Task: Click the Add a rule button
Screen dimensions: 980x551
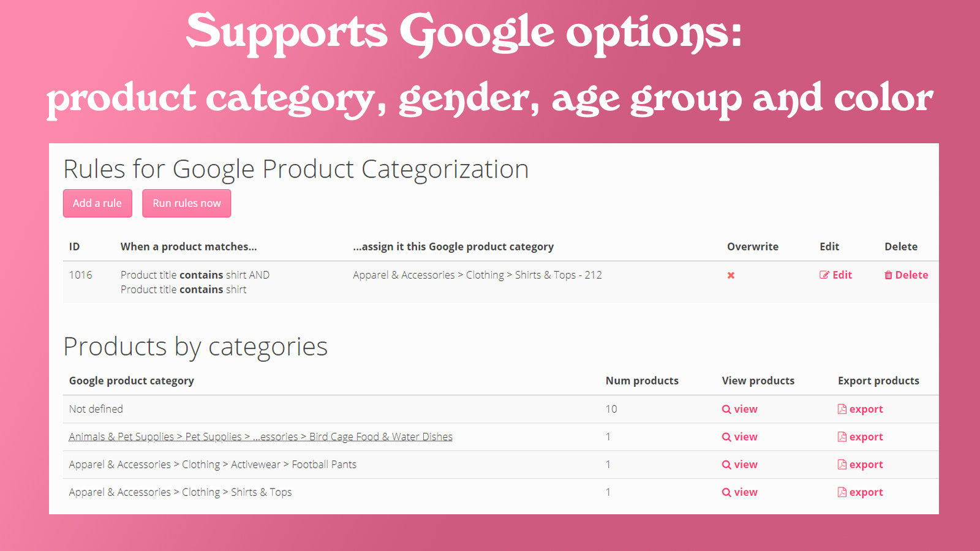Action: pos(97,203)
